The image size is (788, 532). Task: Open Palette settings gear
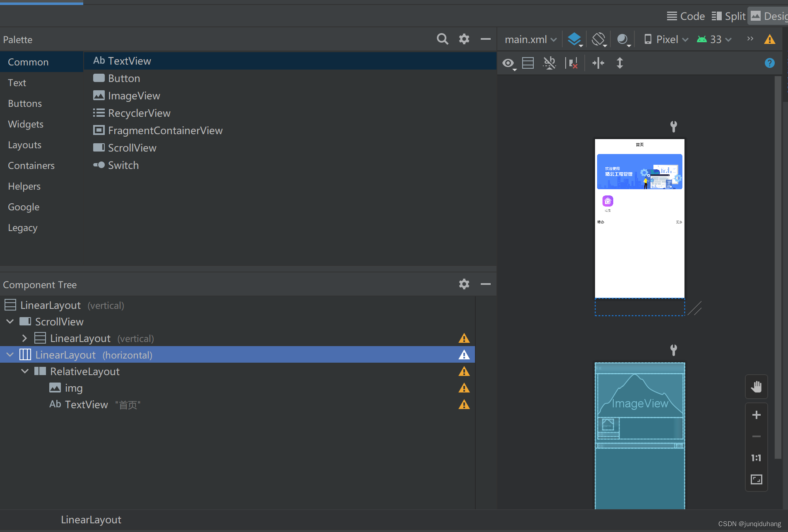click(x=464, y=39)
